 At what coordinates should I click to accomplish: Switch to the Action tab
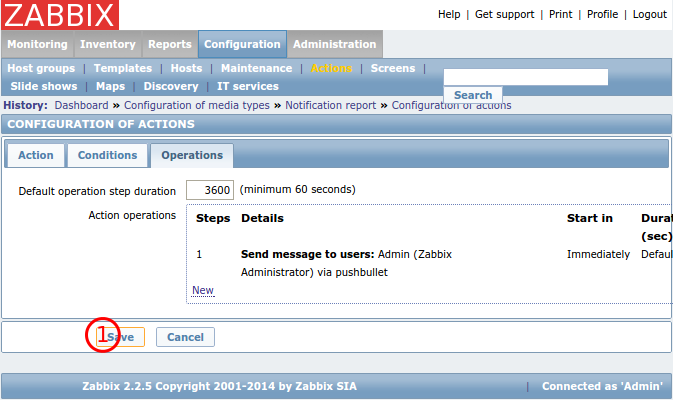pyautogui.click(x=36, y=155)
